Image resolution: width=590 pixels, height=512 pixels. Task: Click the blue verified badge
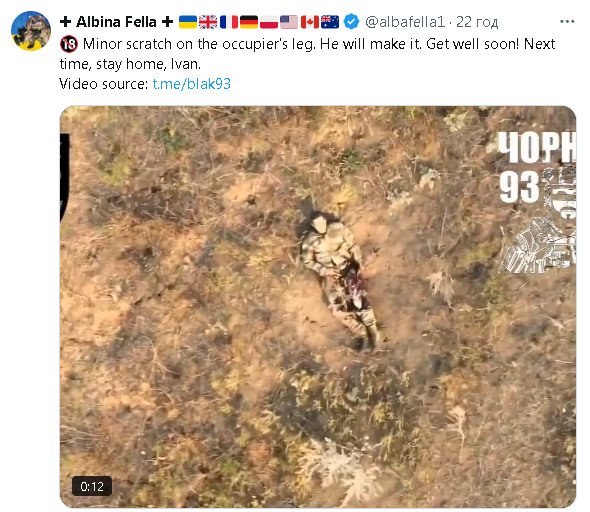point(352,22)
